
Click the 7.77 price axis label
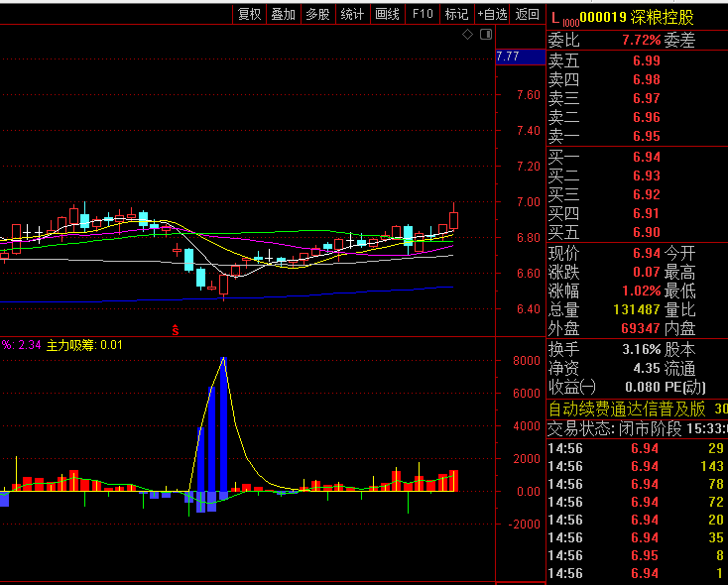coord(508,57)
